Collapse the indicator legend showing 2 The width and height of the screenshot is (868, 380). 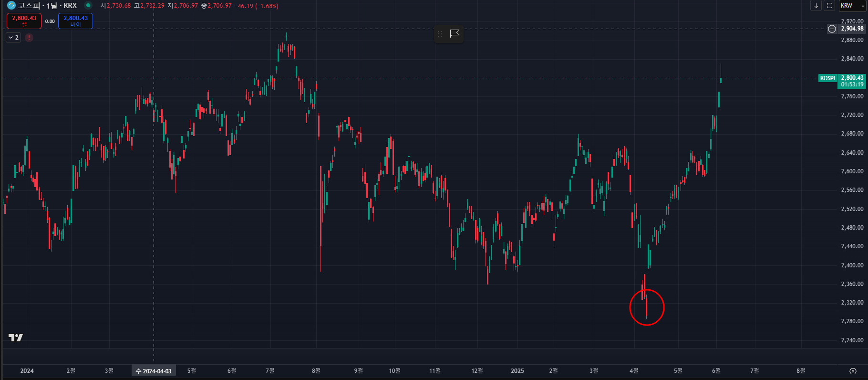click(13, 37)
